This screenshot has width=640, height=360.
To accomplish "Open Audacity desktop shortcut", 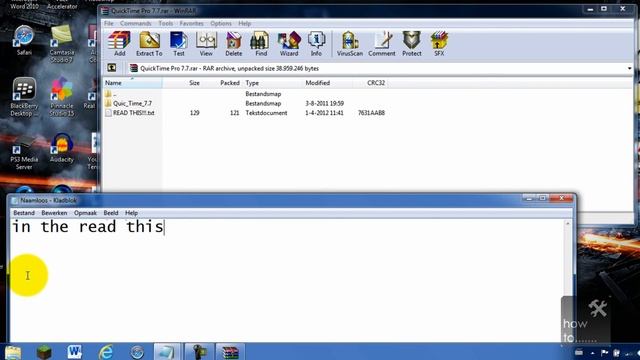I will (x=62, y=148).
